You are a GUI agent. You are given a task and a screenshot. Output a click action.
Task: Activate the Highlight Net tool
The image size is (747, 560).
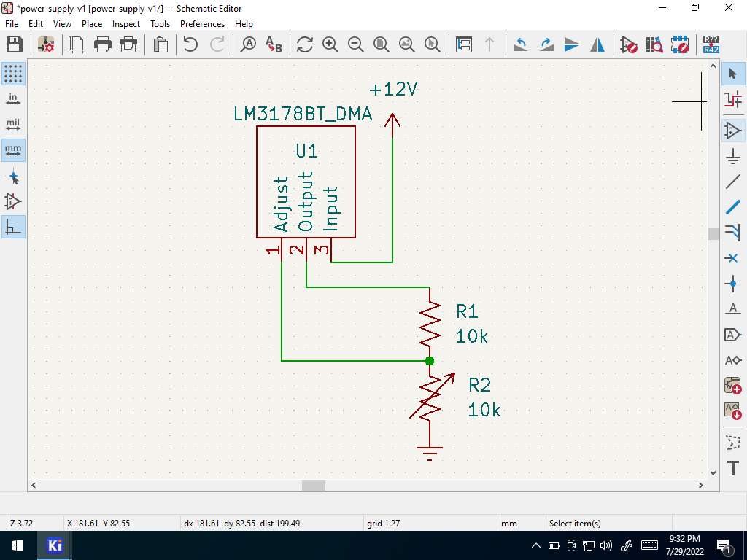(733, 99)
